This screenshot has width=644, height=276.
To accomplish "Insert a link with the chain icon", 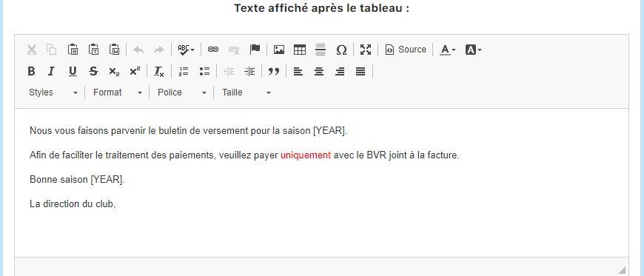I will (212, 50).
